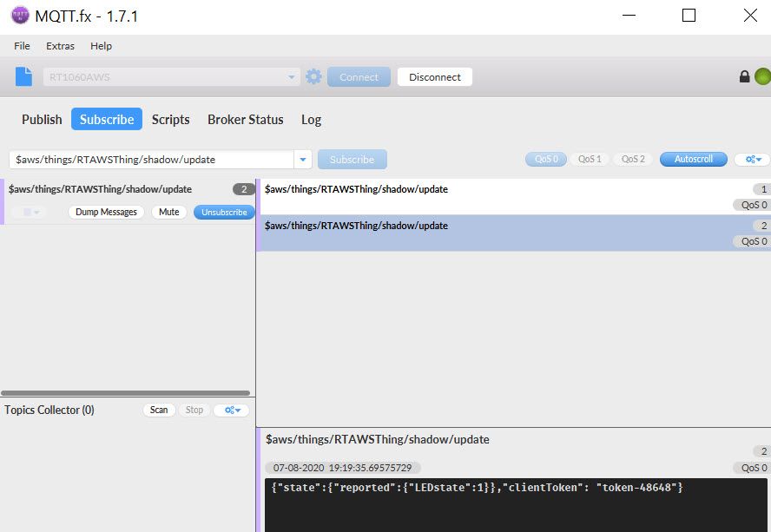
Task: Expand the topic input dropdown arrow
Action: [303, 160]
